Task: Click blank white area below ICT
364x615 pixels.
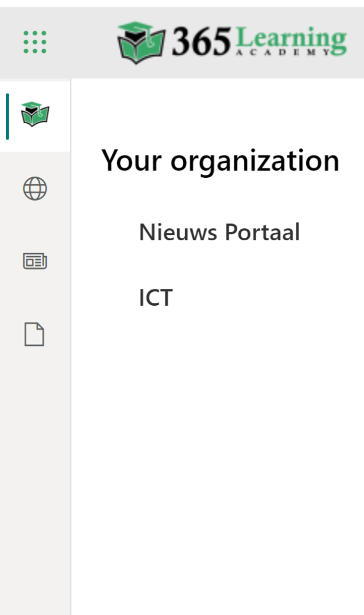Action: (216, 450)
